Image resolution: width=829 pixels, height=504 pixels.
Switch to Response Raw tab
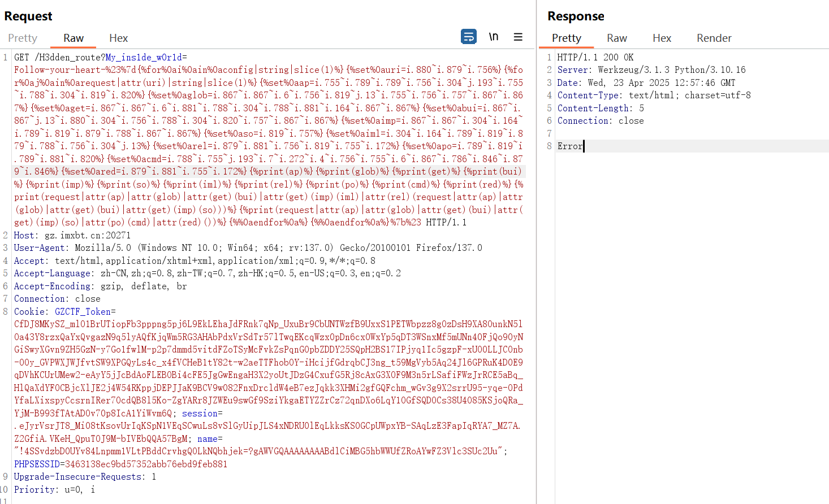click(617, 38)
